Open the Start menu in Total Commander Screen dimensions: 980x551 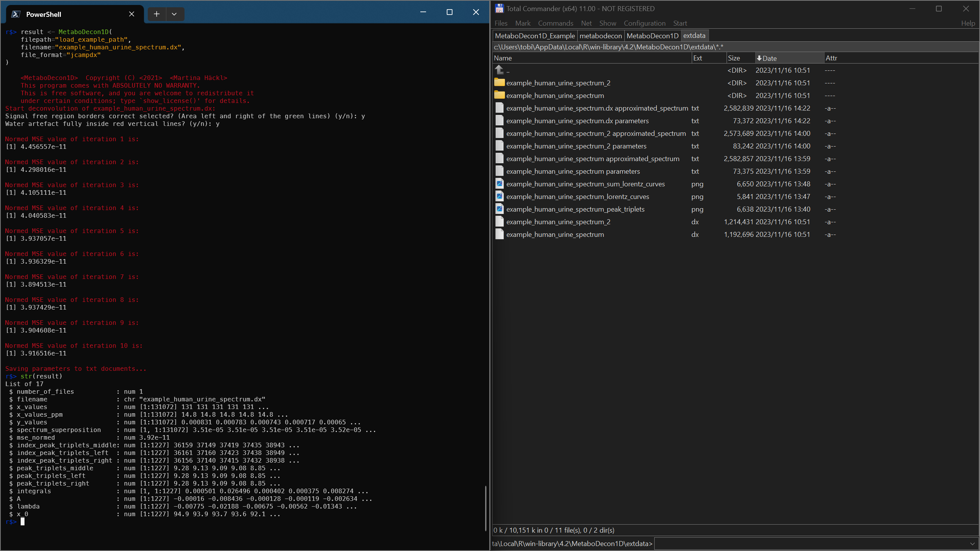[x=680, y=23]
